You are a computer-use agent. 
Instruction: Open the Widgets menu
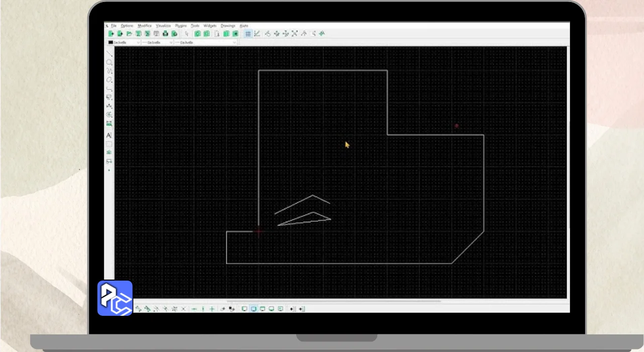(x=210, y=26)
